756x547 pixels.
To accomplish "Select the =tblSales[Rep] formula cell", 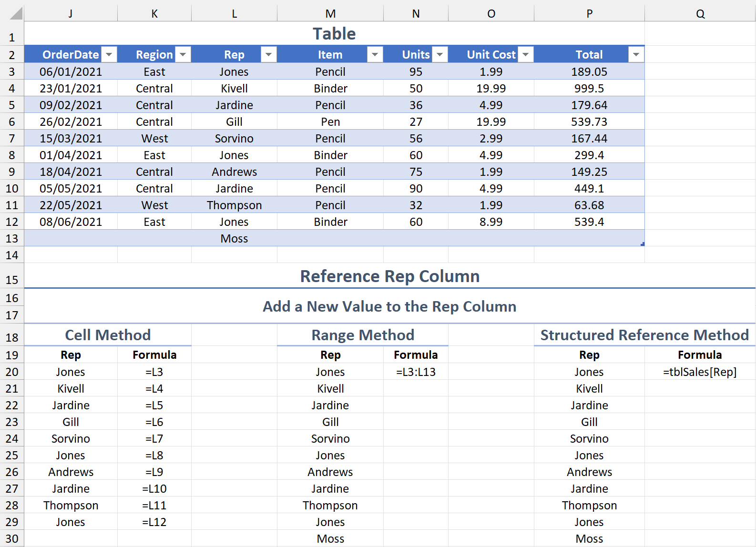I will [x=700, y=372].
